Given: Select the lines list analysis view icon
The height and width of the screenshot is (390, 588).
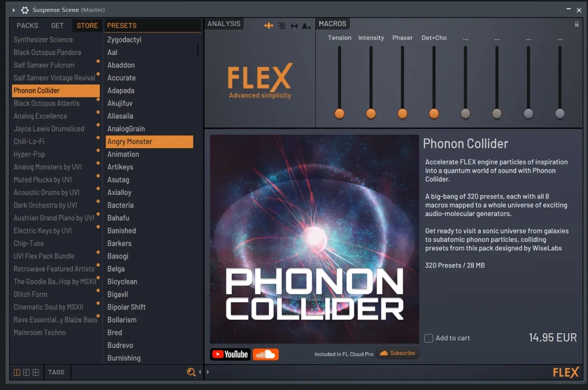Looking at the screenshot, I should (x=281, y=25).
